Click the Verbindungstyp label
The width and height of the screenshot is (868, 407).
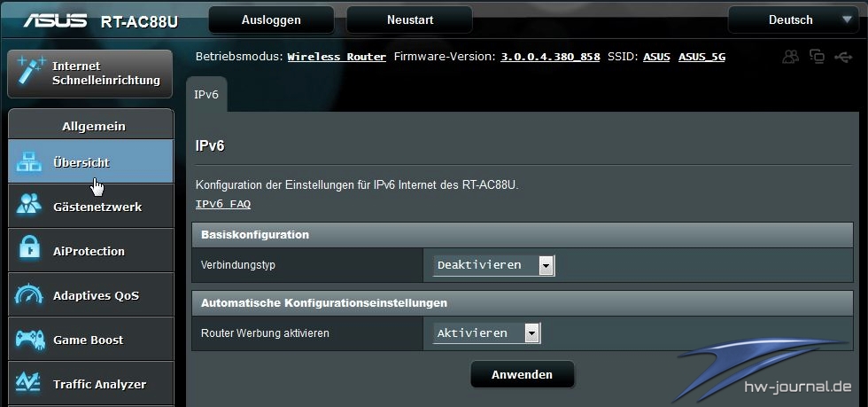point(238,265)
